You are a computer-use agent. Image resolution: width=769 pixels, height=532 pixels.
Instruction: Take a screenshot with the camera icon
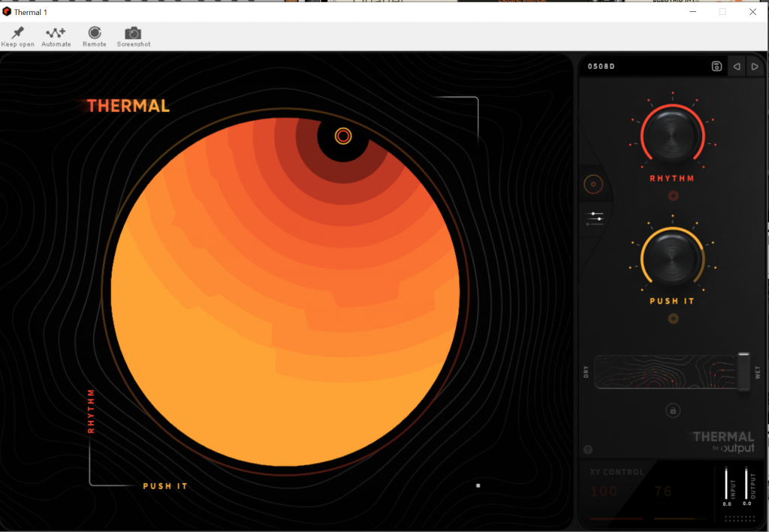point(133,33)
